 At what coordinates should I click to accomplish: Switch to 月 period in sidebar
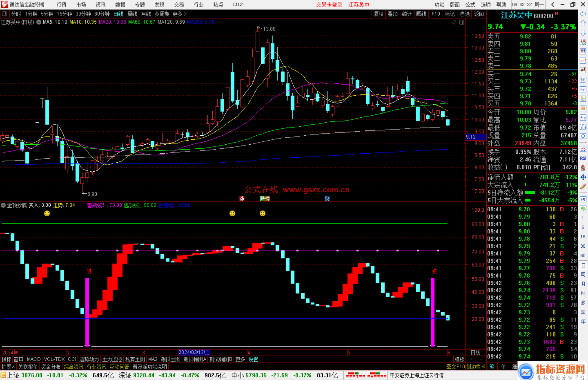[x=583, y=284]
